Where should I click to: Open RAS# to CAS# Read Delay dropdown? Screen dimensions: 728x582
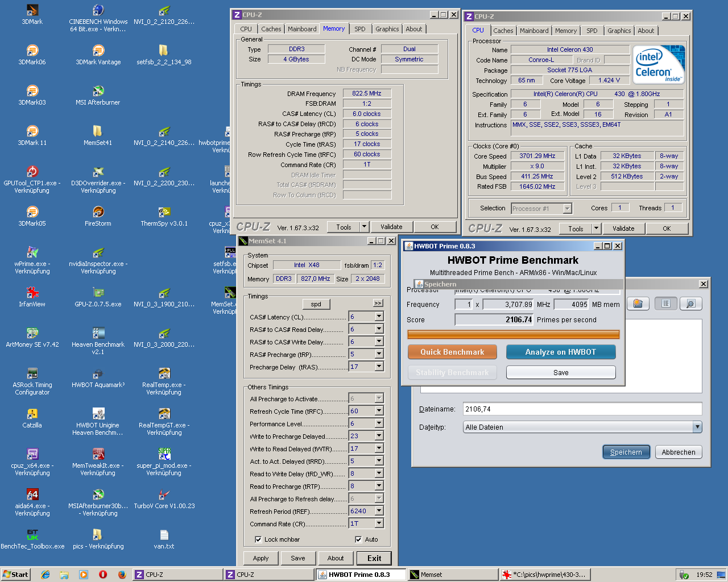pyautogui.click(x=379, y=329)
